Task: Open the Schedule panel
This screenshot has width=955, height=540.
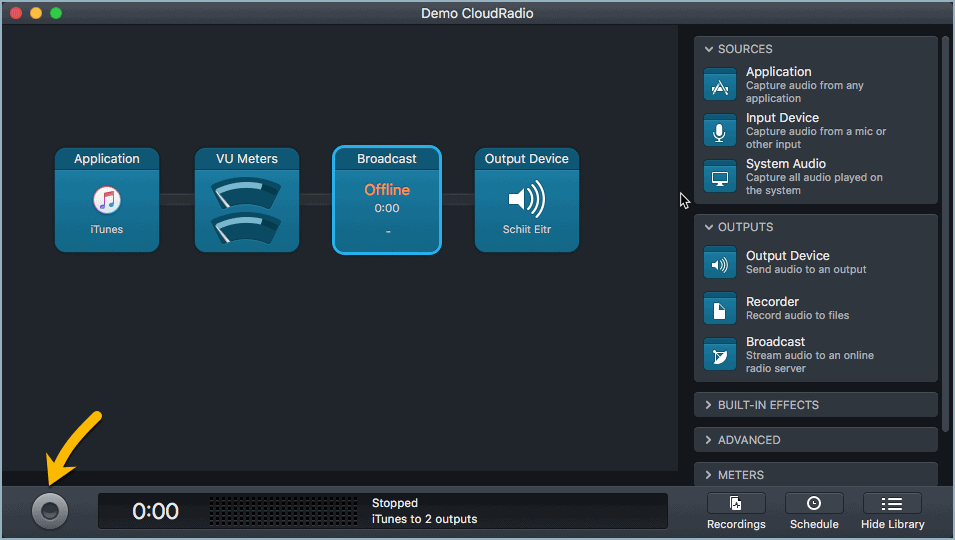Action: (x=814, y=511)
